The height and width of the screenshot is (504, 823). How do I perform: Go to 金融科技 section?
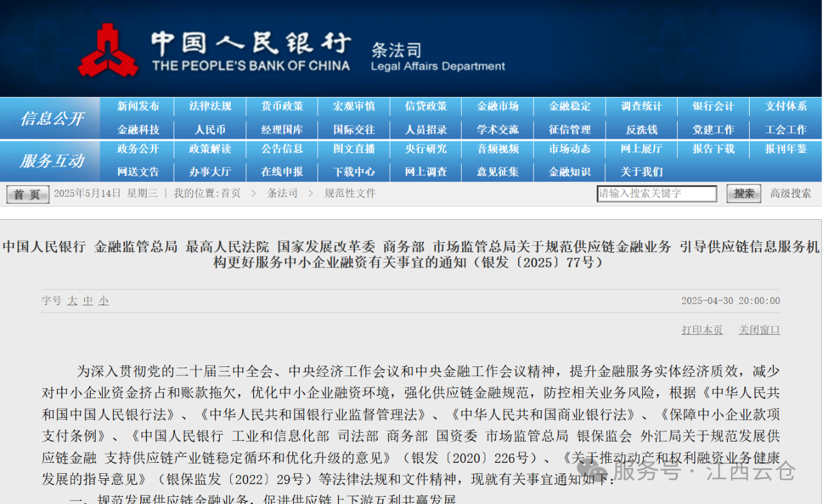pyautogui.click(x=138, y=129)
